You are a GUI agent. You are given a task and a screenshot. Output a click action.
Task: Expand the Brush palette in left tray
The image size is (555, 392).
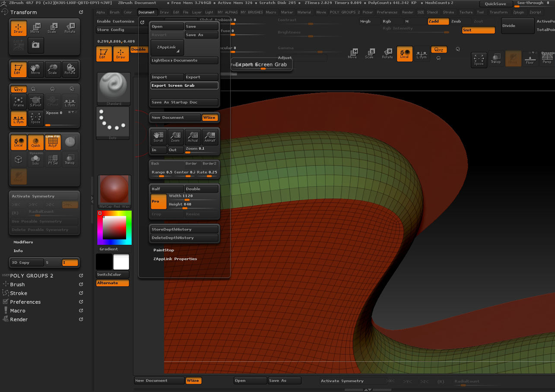[x=17, y=285]
